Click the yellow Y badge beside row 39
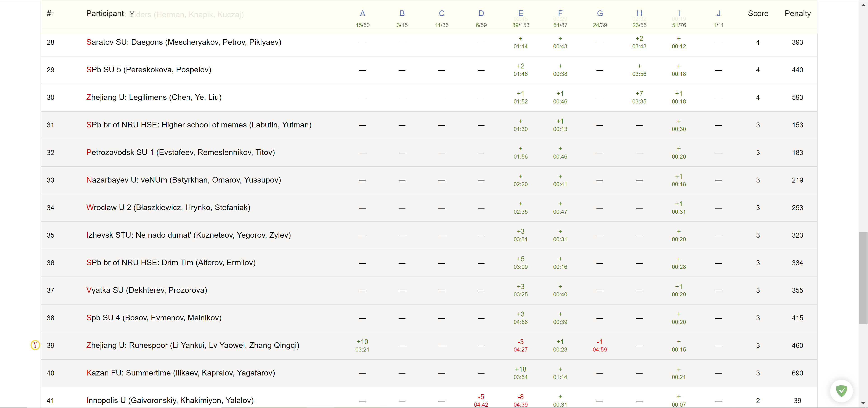Screen dimensions: 868x408 (x=35, y=345)
